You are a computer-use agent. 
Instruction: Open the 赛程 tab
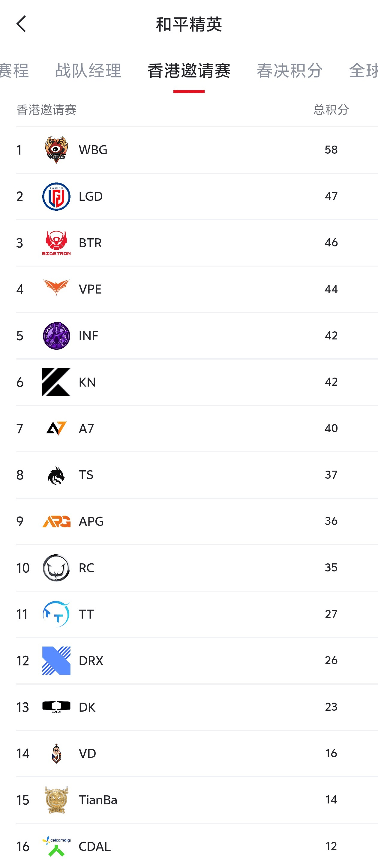tap(14, 71)
